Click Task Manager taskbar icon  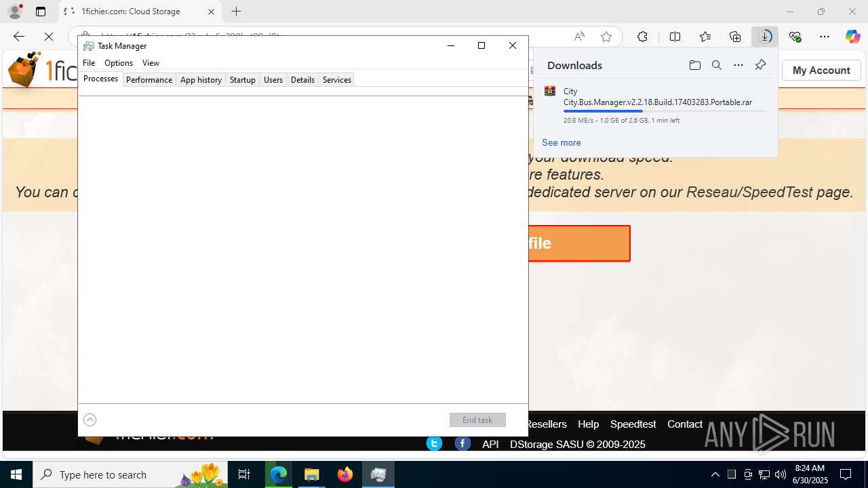click(x=378, y=474)
